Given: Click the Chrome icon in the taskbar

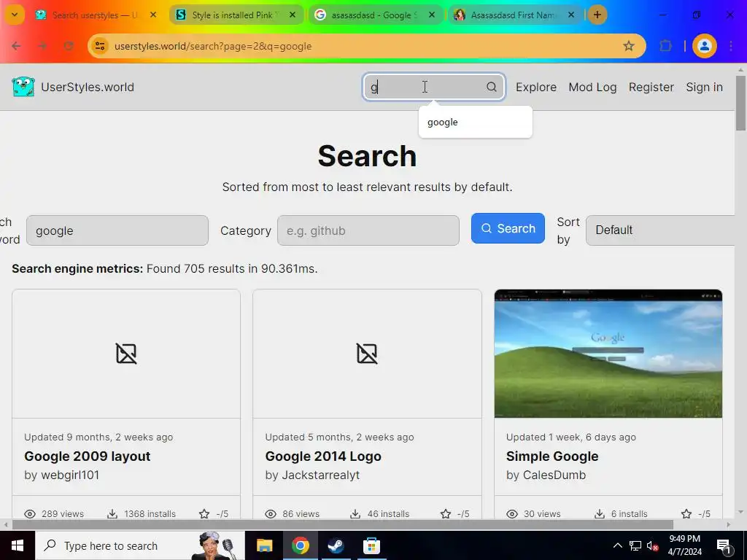Looking at the screenshot, I should click(300, 545).
